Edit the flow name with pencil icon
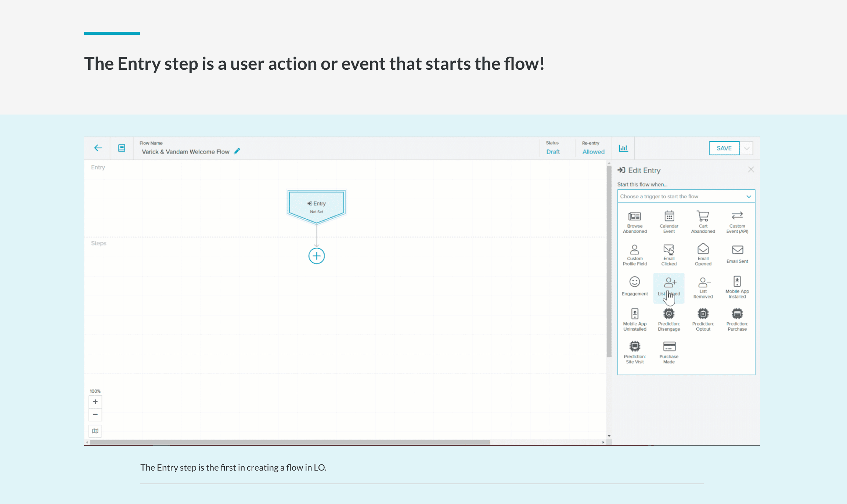 click(237, 151)
